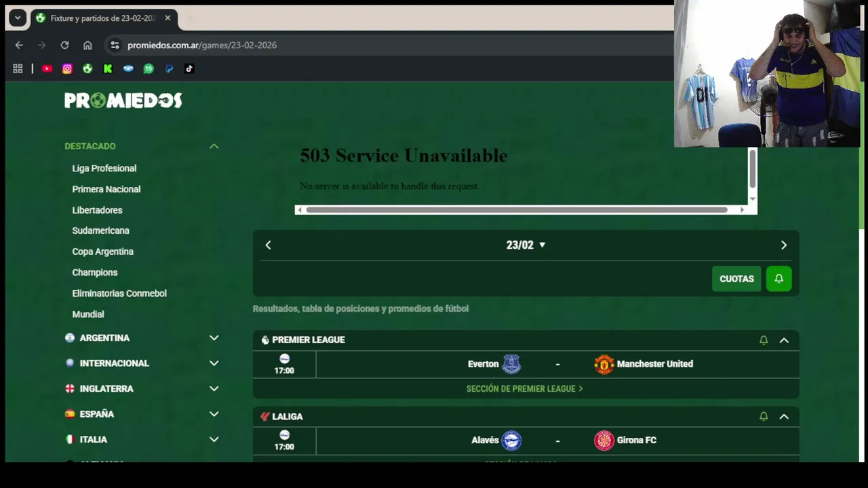Click the Everton crest
868x488 pixels.
(x=511, y=364)
